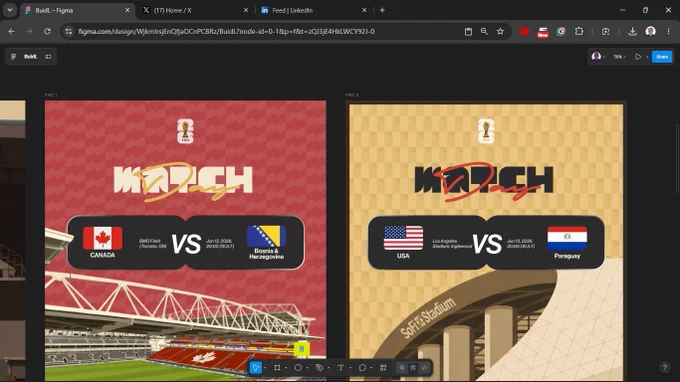680x382 pixels.
Task: Open the Figma main menu icon
Action: click(x=13, y=57)
